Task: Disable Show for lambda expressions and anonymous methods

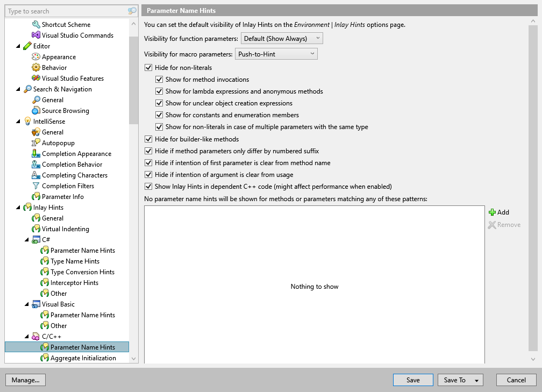Action: [159, 91]
